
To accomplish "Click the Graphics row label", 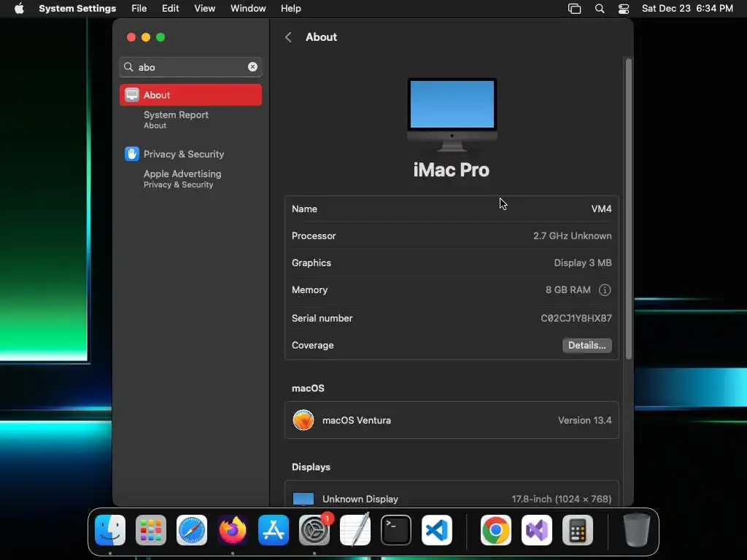I will tap(311, 262).
